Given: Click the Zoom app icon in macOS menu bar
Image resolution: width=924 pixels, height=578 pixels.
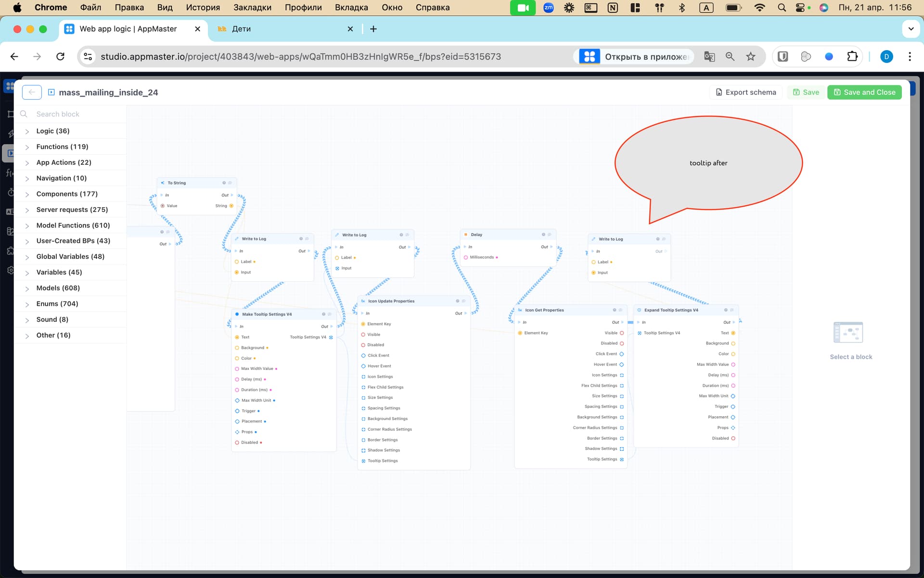Looking at the screenshot, I should click(548, 8).
